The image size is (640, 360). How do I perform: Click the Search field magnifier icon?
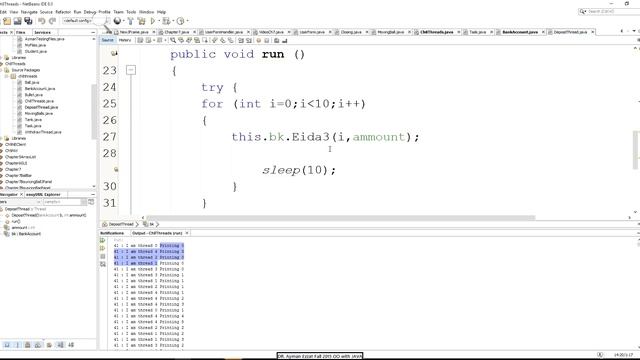582,11
